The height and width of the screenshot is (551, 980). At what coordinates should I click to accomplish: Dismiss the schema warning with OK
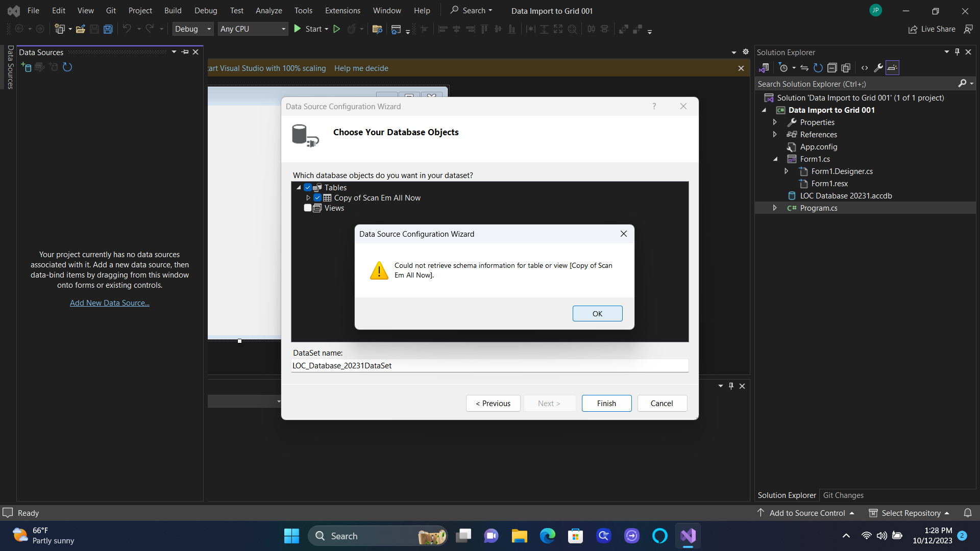click(x=597, y=313)
